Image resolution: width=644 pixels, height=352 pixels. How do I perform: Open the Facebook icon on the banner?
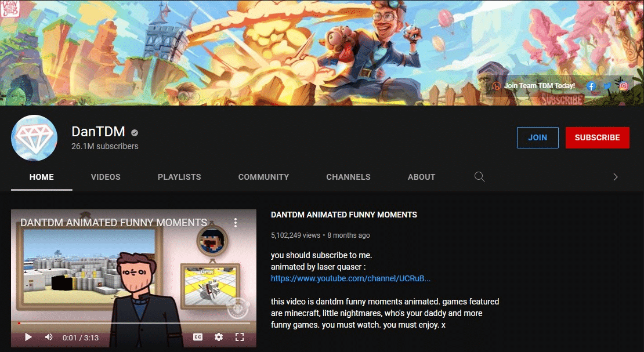(x=591, y=86)
